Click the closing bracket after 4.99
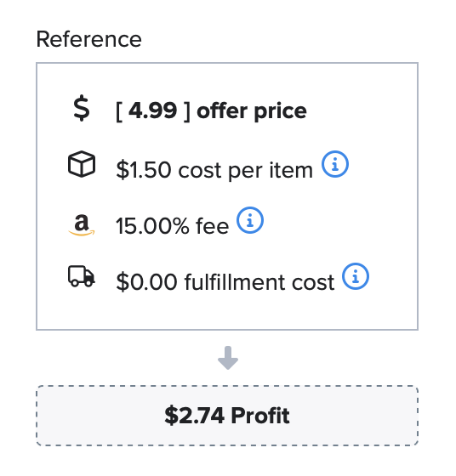 (x=187, y=111)
